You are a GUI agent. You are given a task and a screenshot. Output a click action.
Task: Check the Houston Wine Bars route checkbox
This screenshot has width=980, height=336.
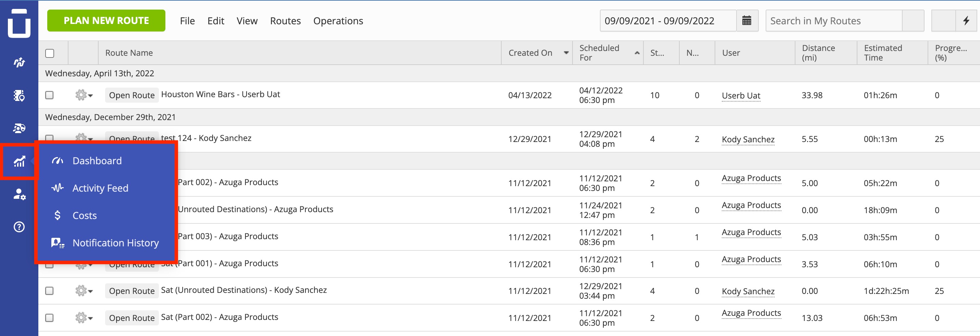49,95
